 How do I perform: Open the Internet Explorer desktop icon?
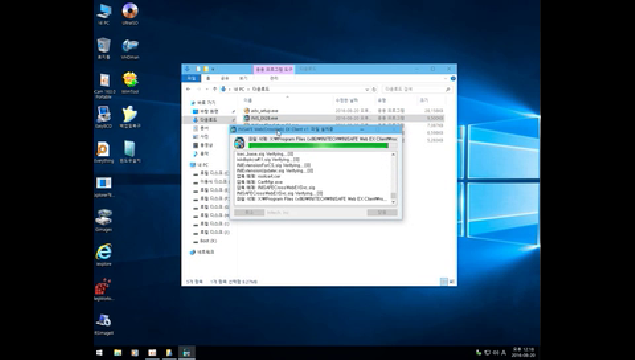point(104,254)
